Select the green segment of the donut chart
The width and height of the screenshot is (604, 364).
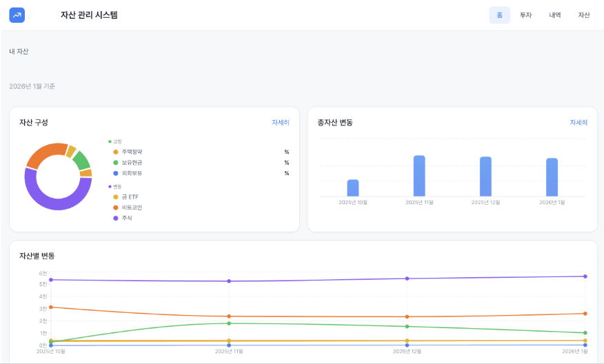[x=82, y=160]
